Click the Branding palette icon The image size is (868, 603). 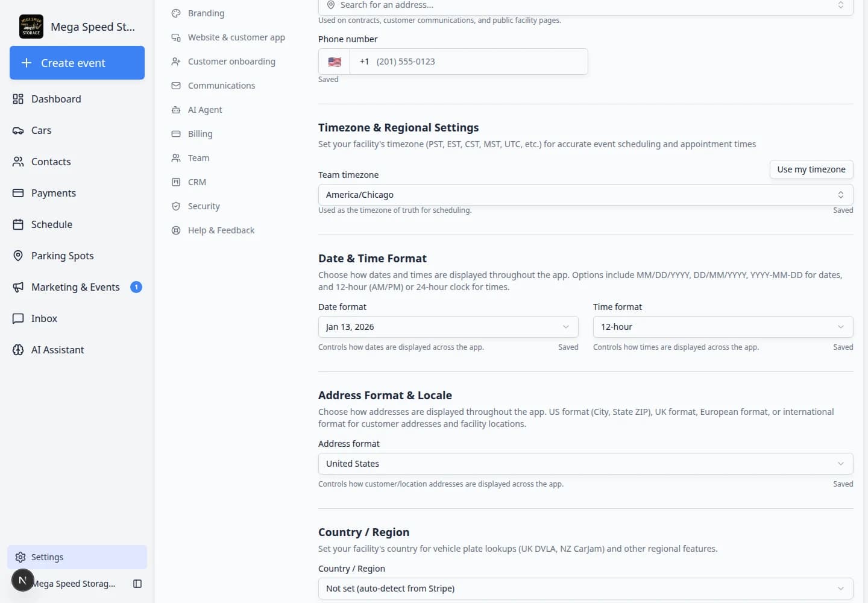coord(176,13)
